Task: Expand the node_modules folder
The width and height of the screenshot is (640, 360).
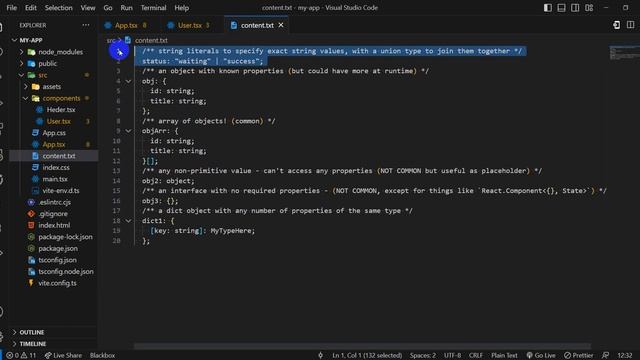Action: pos(22,52)
